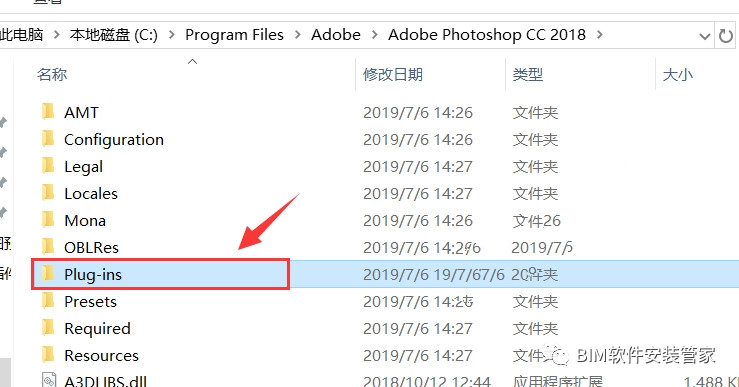Go to Program Files in breadcrumb
This screenshot has height=387, width=739.
(234, 34)
